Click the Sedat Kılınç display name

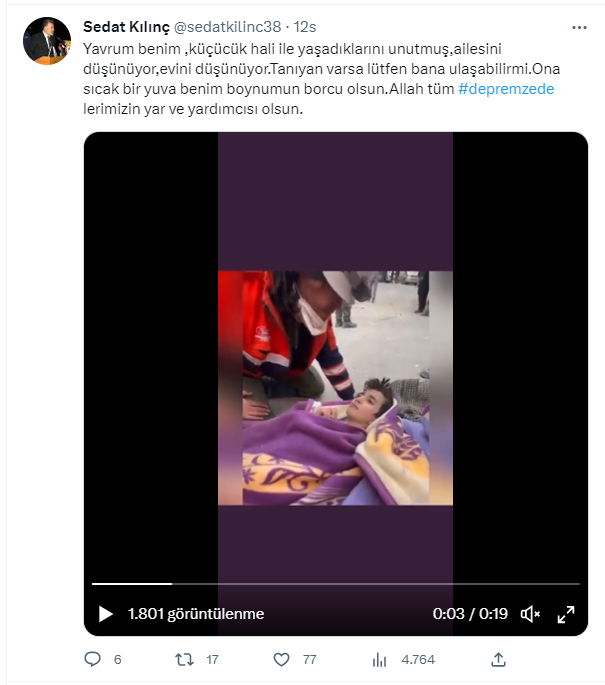coord(126,27)
